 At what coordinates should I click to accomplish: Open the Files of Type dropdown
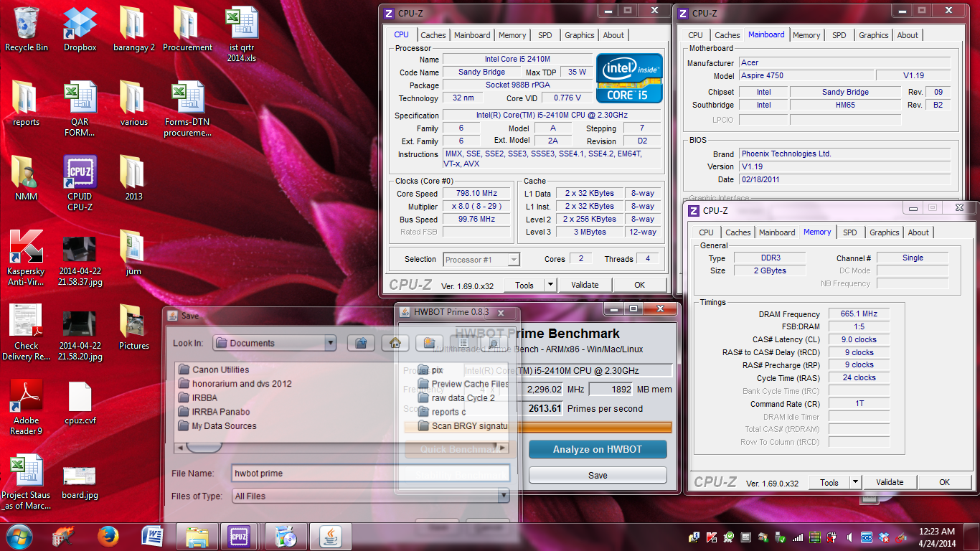pos(371,496)
